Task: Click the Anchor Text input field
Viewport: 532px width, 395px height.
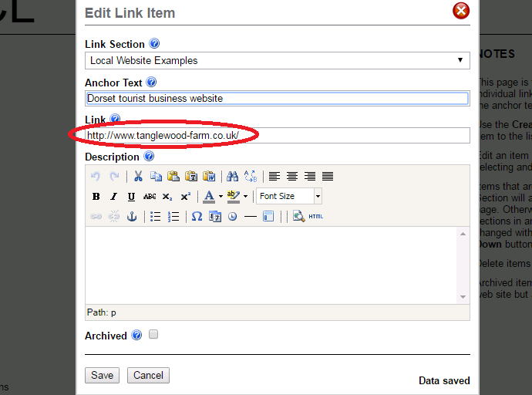Action: (278, 99)
